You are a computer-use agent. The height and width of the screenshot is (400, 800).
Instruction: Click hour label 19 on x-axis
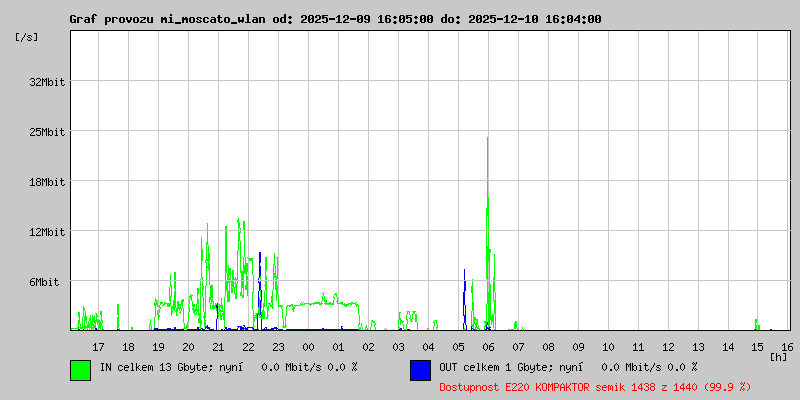[159, 347]
